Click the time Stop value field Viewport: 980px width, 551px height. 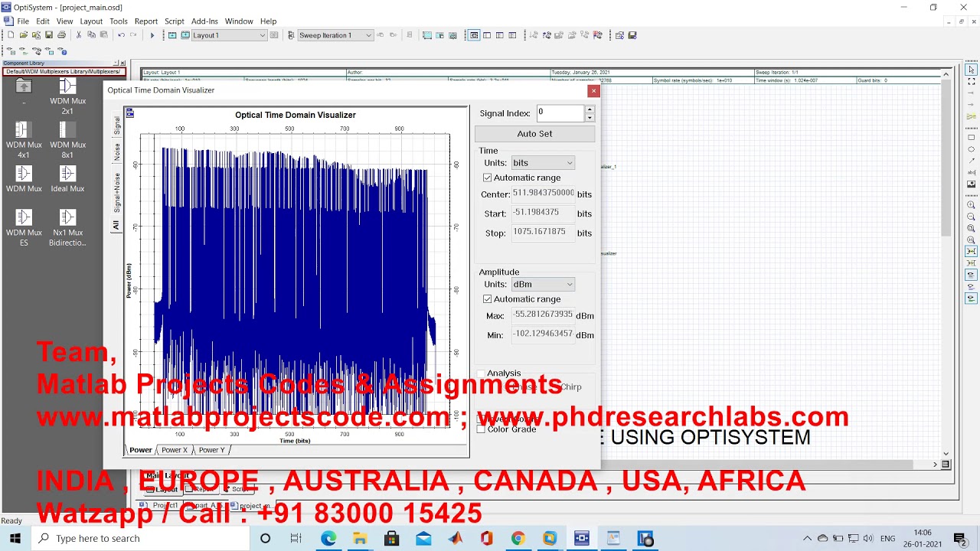point(543,232)
